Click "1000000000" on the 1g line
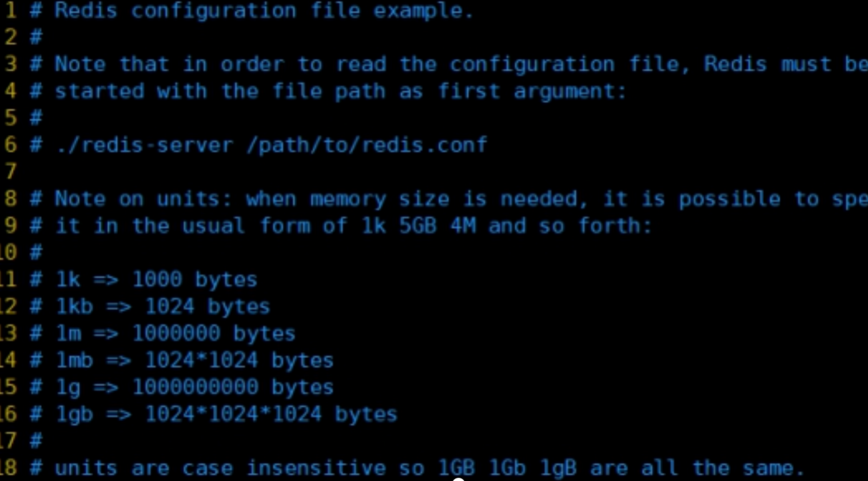 [195, 387]
